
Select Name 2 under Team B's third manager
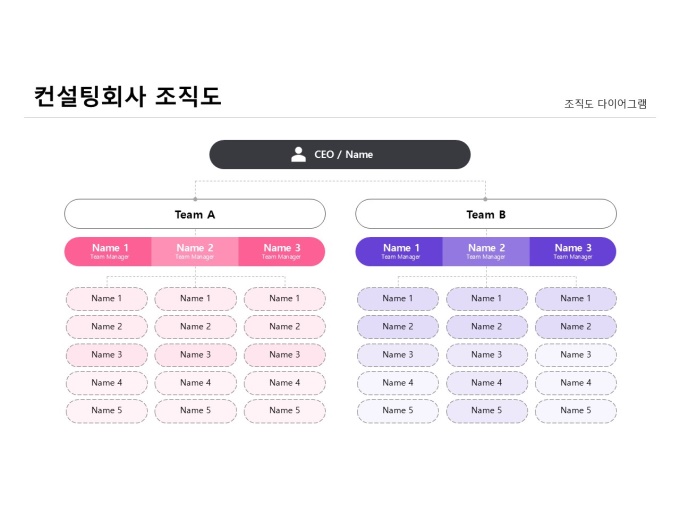[x=575, y=326]
